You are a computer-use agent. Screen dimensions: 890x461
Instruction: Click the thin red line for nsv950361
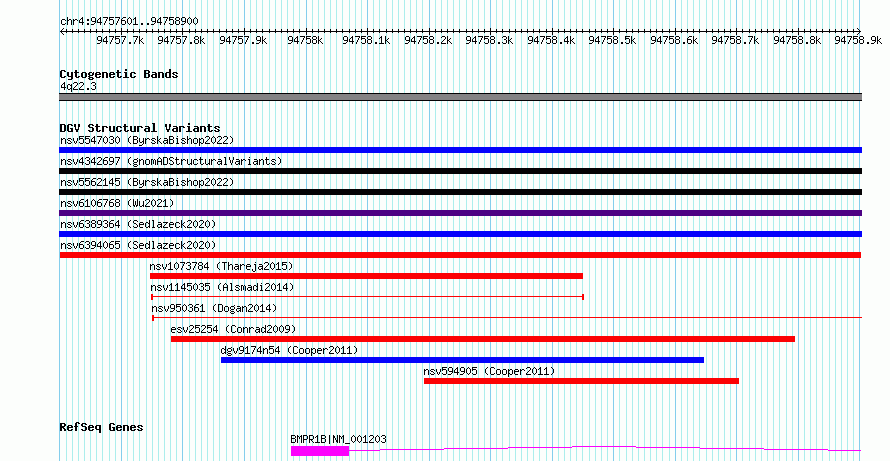507,318
